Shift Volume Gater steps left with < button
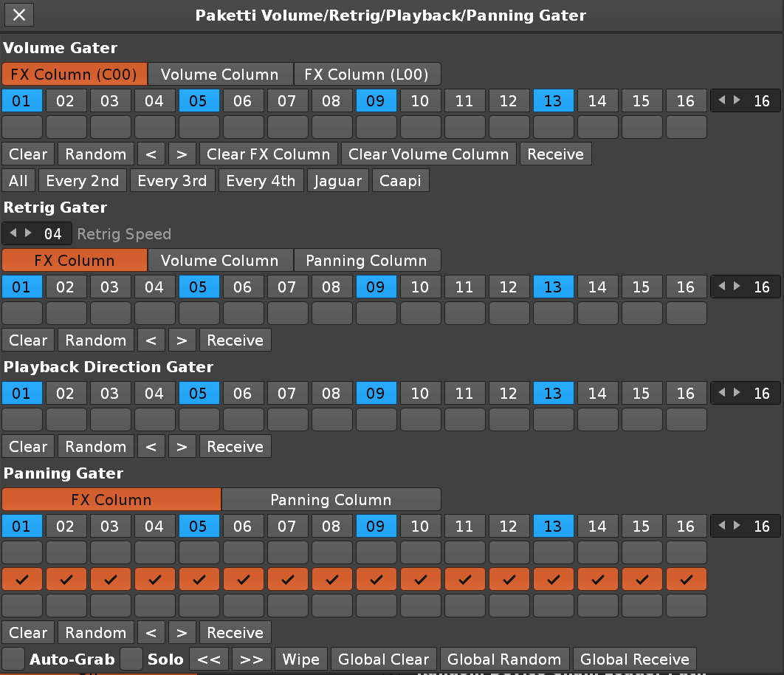The height and width of the screenshot is (675, 784). point(151,154)
